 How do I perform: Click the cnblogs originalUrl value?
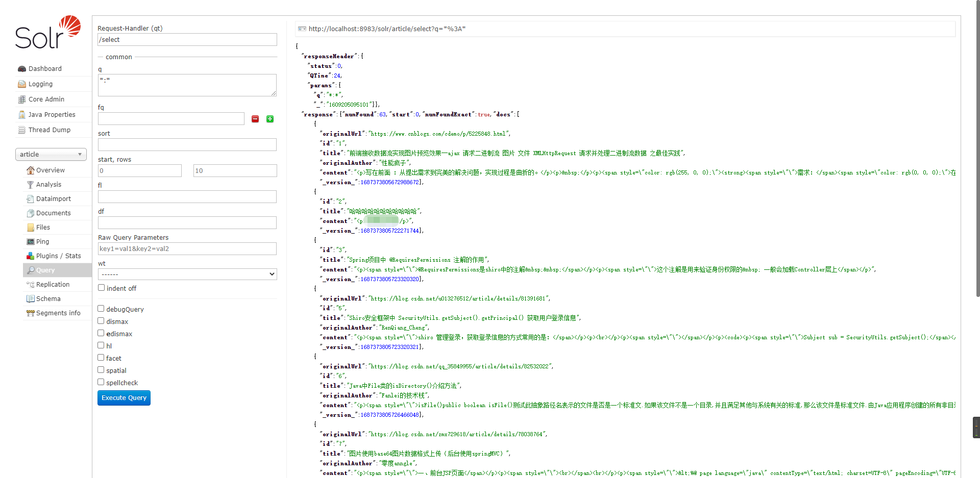click(x=439, y=134)
